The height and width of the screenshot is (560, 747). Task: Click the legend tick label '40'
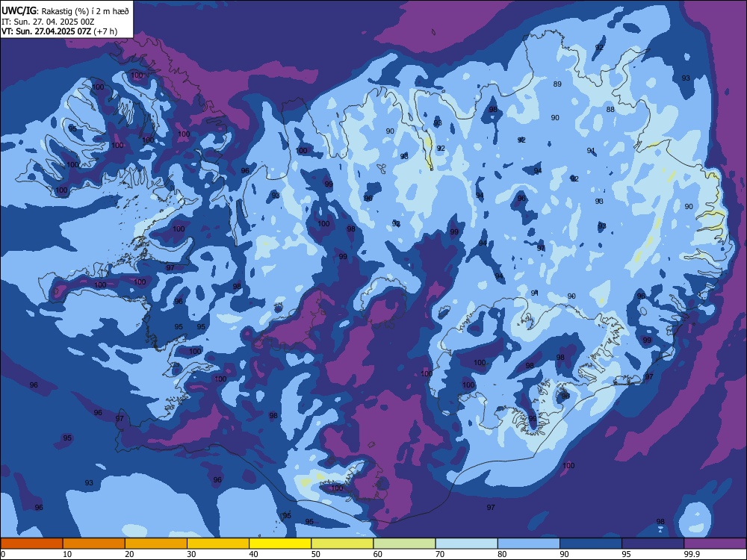coord(253,554)
